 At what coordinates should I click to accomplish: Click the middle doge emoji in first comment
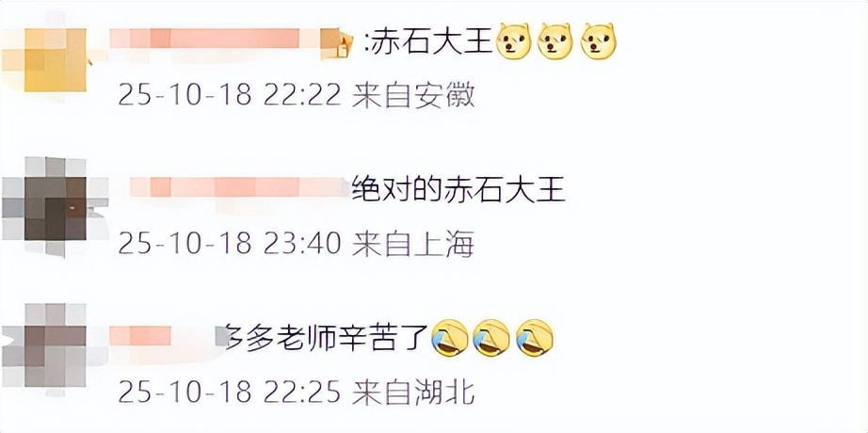click(x=555, y=41)
